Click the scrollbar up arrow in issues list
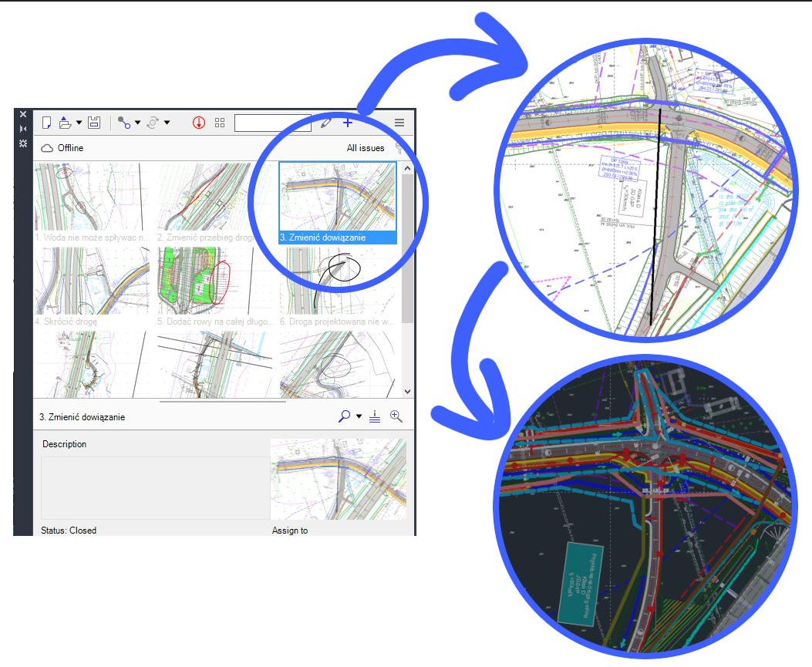The width and height of the screenshot is (812, 667). [x=407, y=168]
